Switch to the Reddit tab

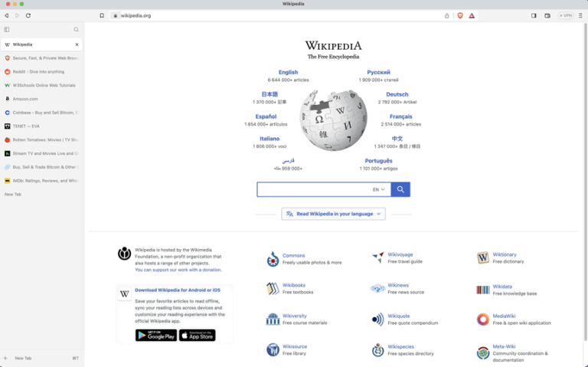click(41, 72)
